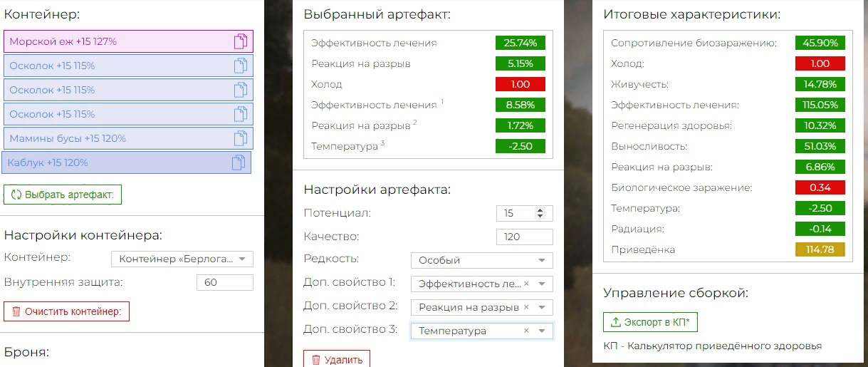
Task: Focus the Потенциал number field
Action: (524, 213)
